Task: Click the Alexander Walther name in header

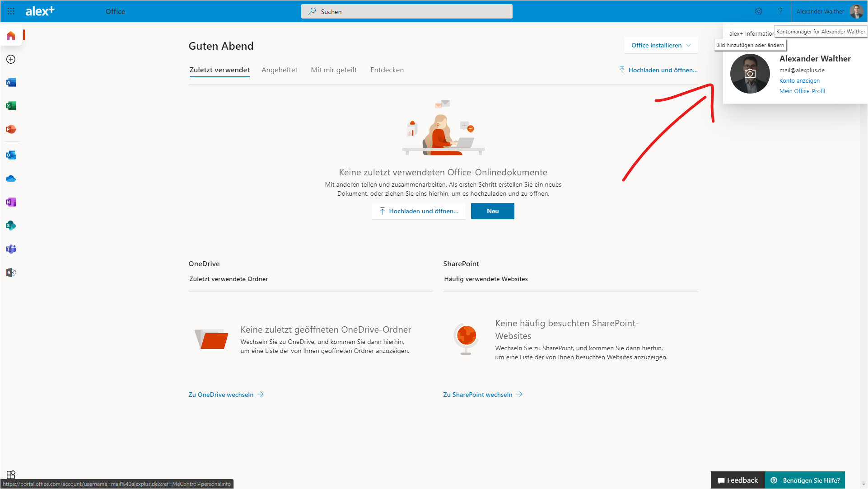Action: click(820, 12)
